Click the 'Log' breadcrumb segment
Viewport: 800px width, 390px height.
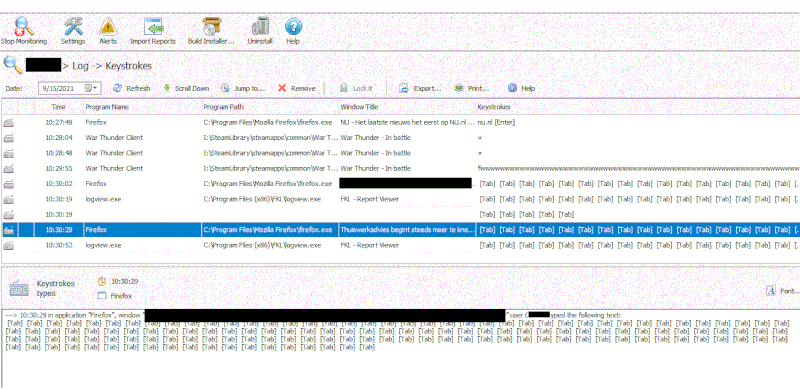[81, 66]
